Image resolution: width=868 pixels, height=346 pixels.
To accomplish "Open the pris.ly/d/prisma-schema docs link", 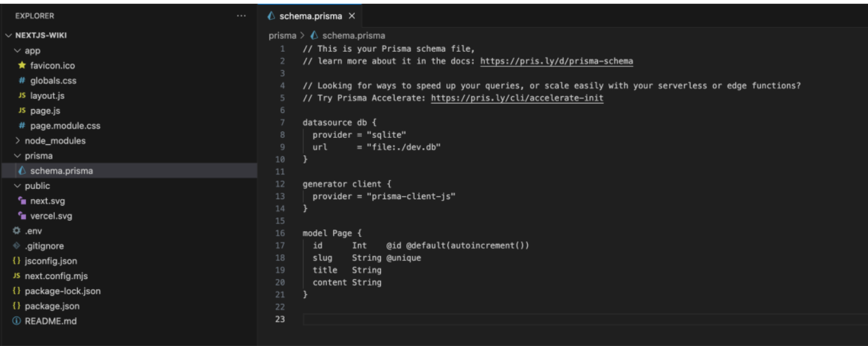I will 556,62.
